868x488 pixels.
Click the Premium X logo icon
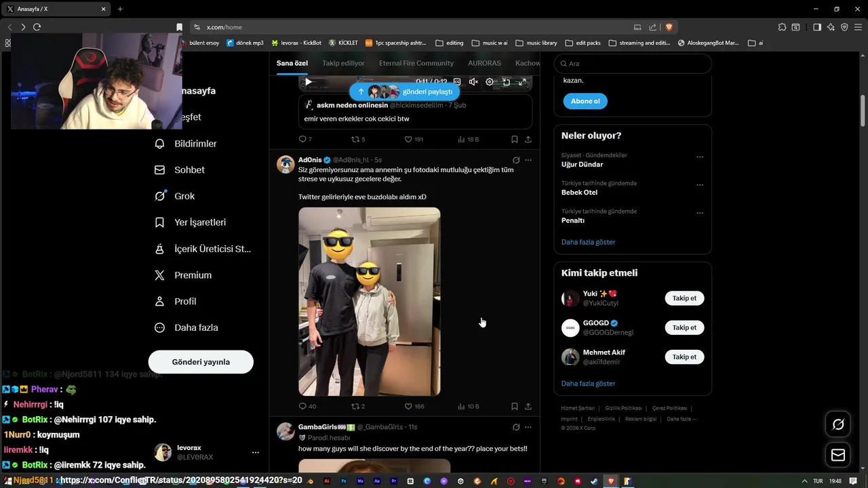(x=160, y=275)
